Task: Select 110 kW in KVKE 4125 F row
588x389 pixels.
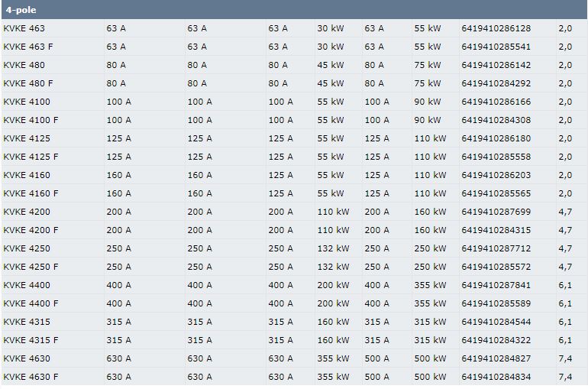Action: [430, 157]
